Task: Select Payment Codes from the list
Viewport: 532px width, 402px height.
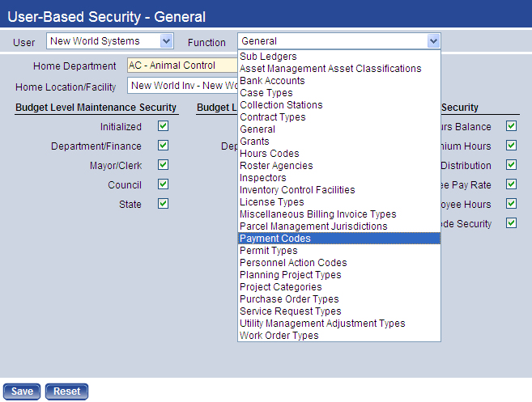Action: point(275,239)
